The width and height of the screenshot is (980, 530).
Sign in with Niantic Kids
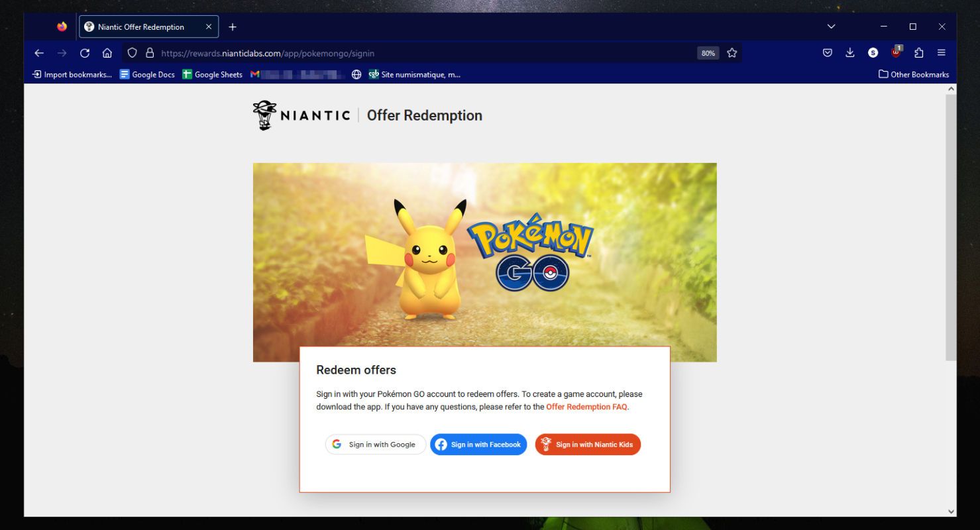(588, 445)
